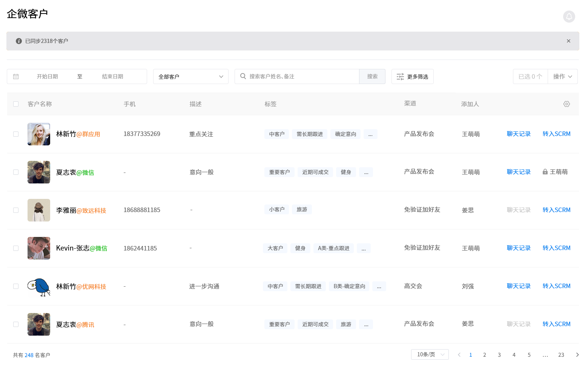Click the lock icon next to 王萌萌
Screen dimensions: 588x365
coord(545,172)
